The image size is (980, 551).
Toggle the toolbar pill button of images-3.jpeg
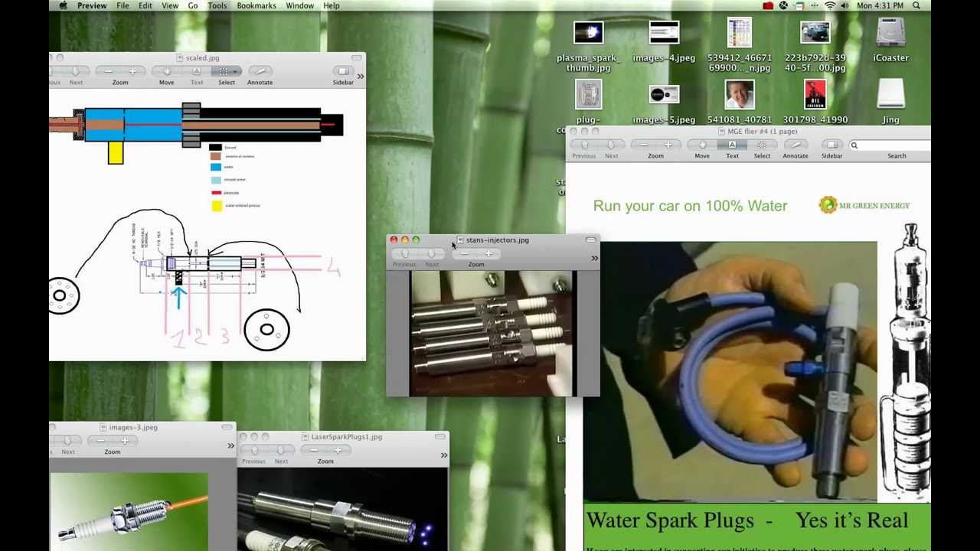tap(227, 427)
